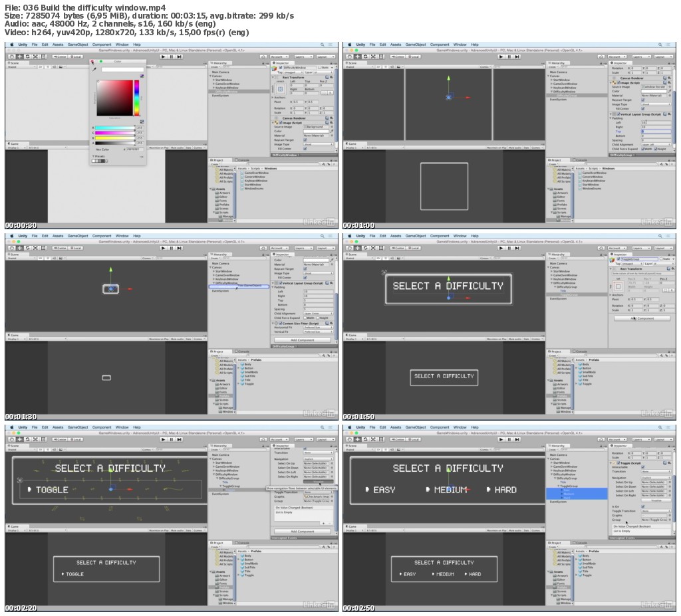Viewport: 681px width, 616px height.
Task: Open the Layout dropdown in the 00:01:30 frame
Action: (325, 248)
